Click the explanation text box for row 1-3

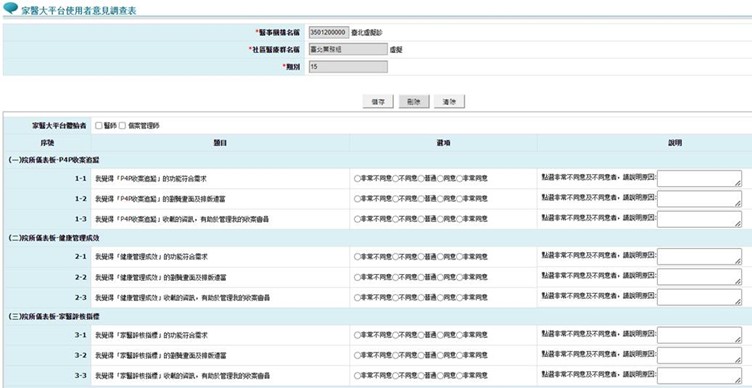(x=699, y=219)
